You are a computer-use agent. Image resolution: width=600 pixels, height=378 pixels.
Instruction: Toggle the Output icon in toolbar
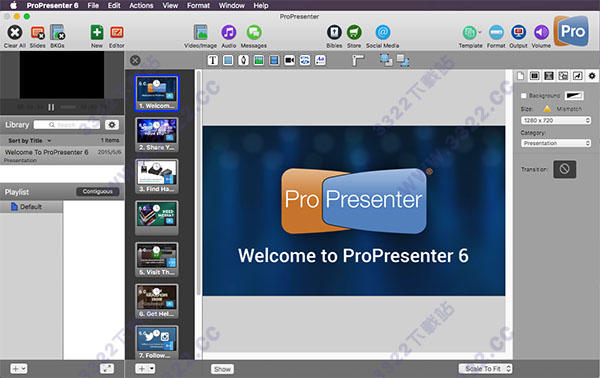[518, 33]
